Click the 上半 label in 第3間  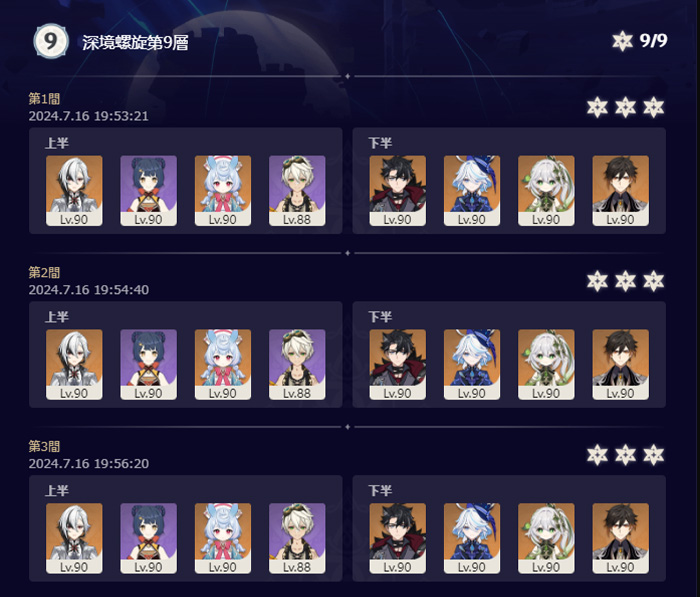(x=57, y=491)
